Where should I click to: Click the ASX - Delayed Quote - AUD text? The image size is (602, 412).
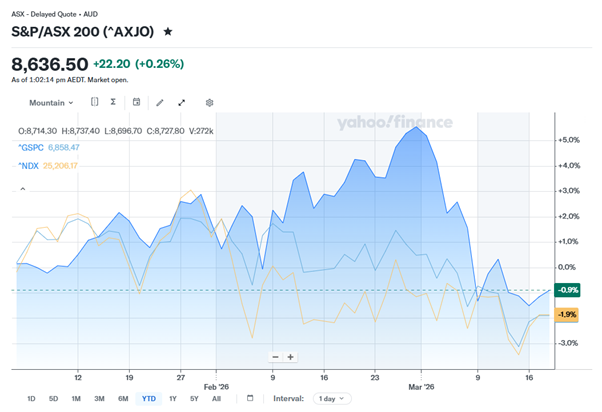55,14
